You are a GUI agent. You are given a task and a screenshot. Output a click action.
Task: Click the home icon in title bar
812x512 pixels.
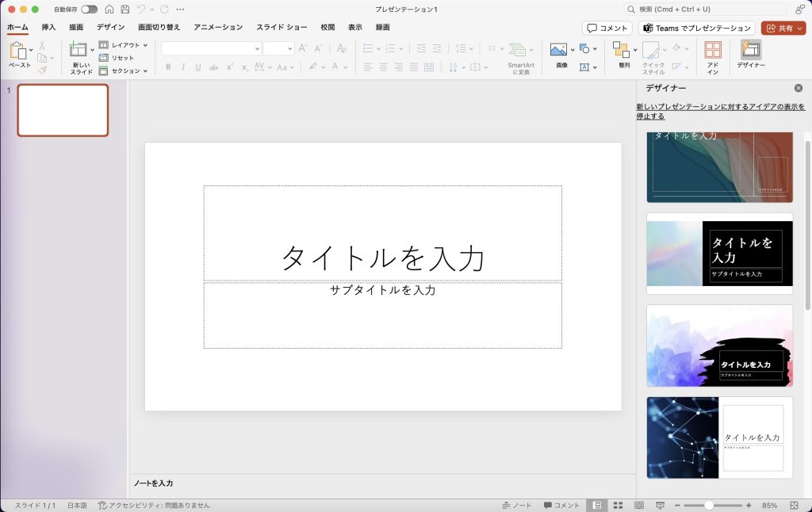(x=109, y=10)
